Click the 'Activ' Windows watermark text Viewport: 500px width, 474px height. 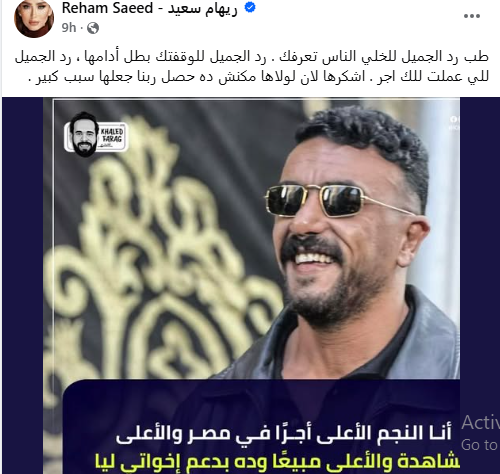480,423
